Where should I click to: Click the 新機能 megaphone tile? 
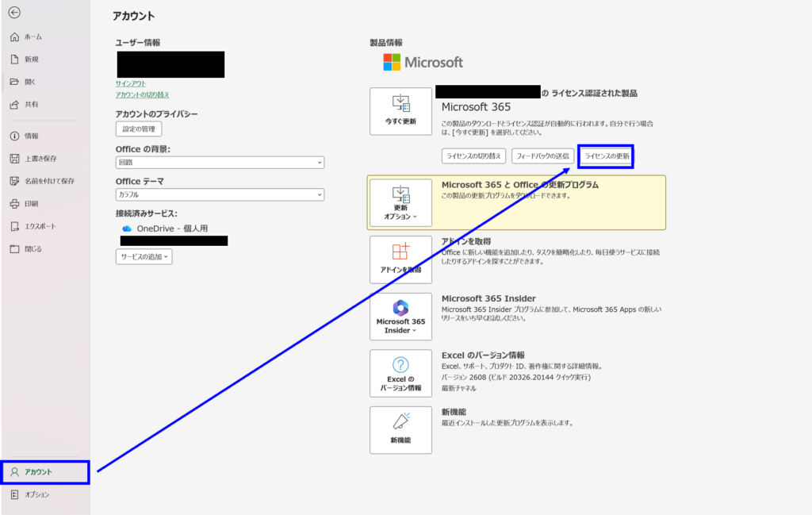(400, 430)
